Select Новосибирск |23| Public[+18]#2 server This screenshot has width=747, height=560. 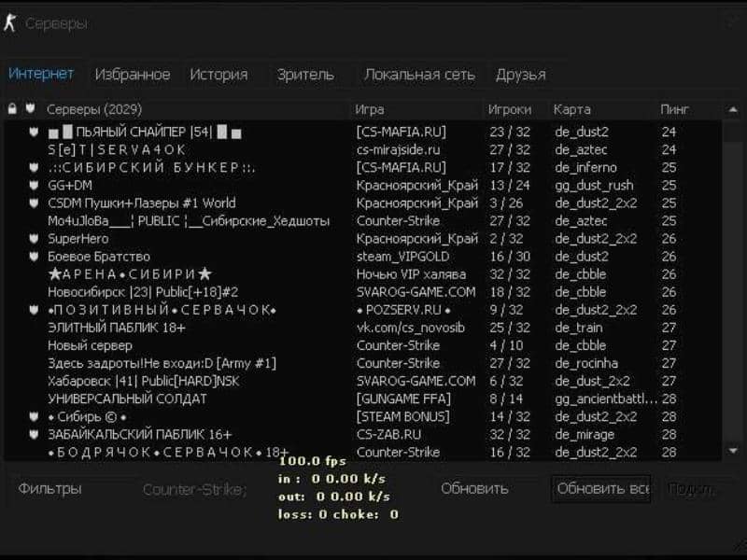tap(143, 292)
